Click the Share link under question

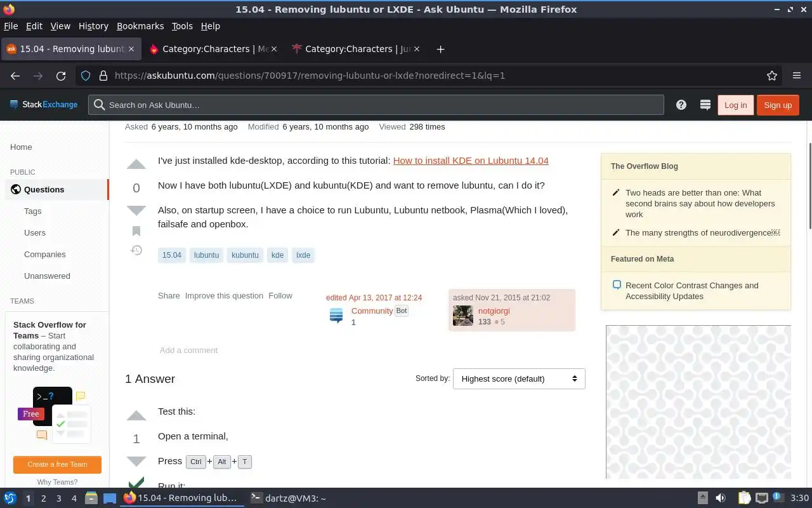pos(169,296)
